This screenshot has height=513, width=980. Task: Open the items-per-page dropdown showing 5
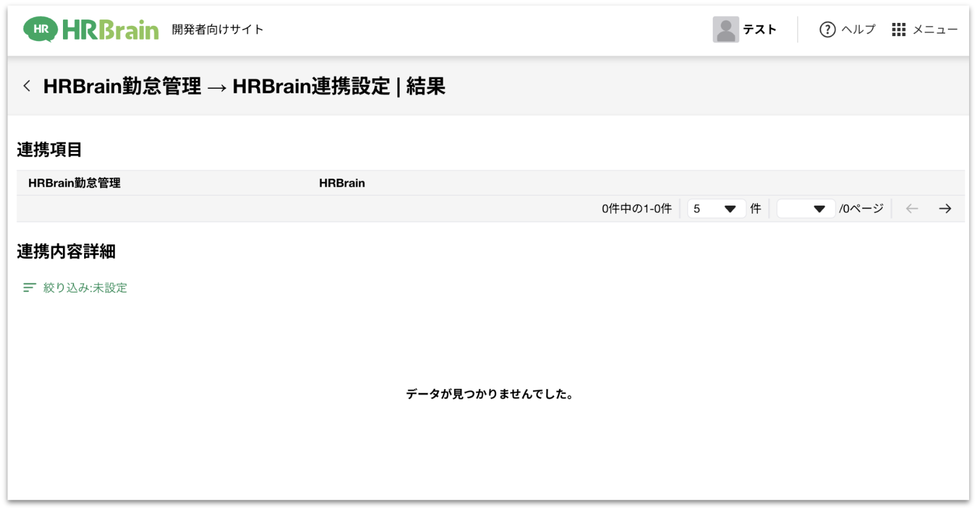715,209
